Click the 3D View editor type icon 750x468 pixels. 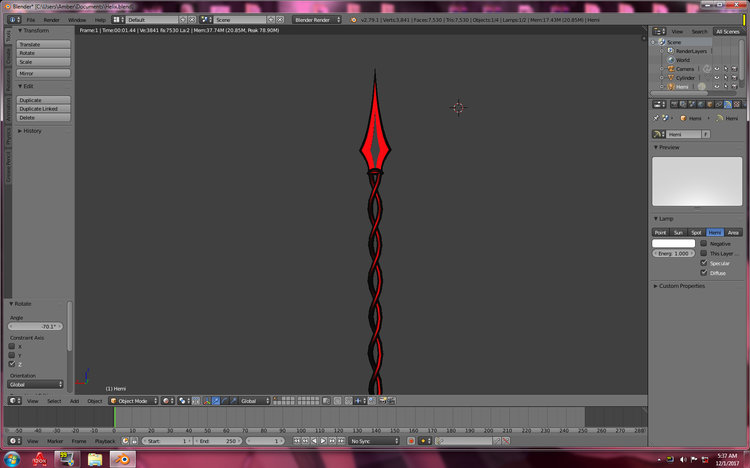pyautogui.click(x=15, y=401)
